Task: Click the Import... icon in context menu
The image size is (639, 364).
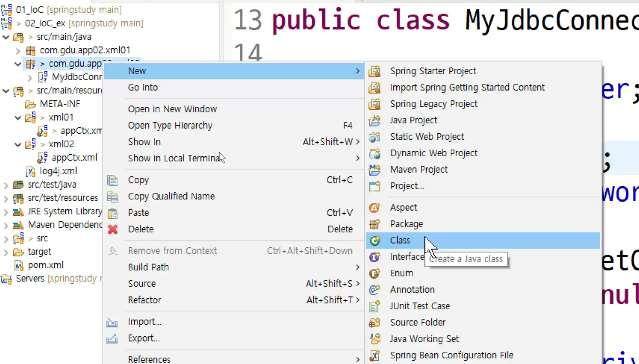Action: [112, 322]
